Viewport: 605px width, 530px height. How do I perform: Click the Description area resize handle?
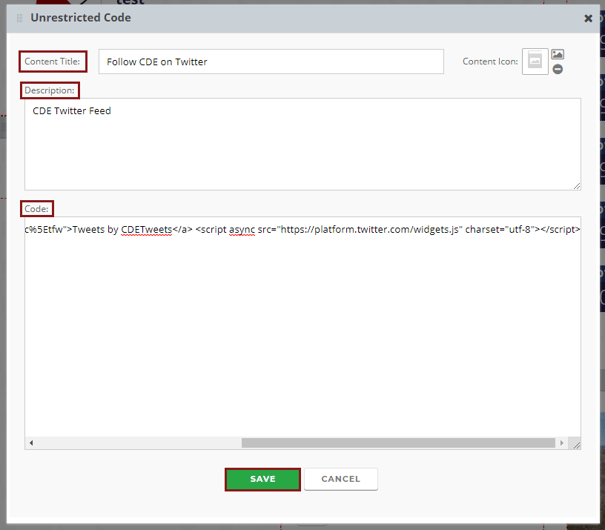(x=576, y=186)
